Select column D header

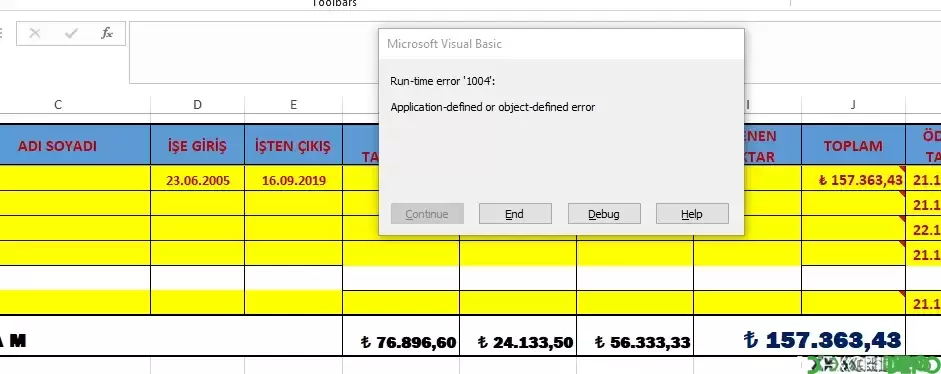197,104
